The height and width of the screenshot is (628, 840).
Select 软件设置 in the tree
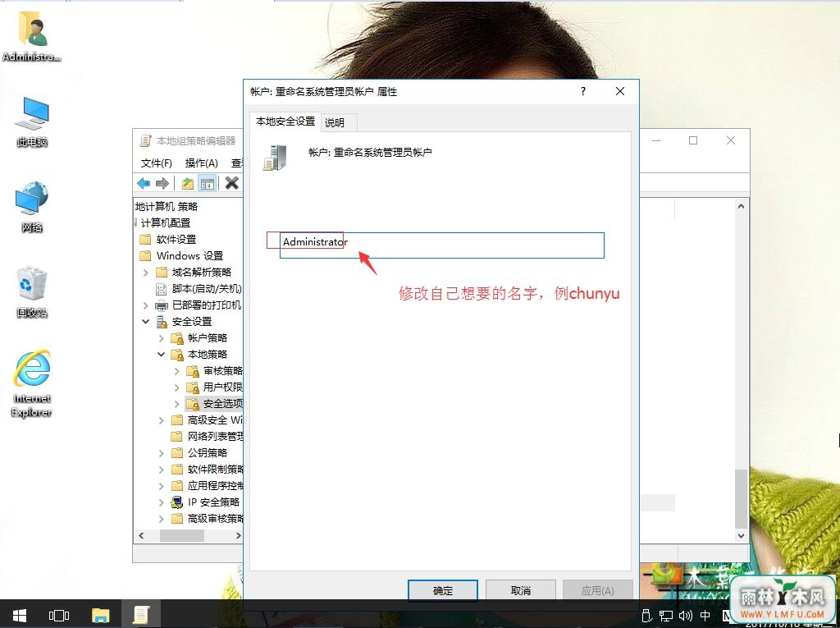pyautogui.click(x=176, y=239)
